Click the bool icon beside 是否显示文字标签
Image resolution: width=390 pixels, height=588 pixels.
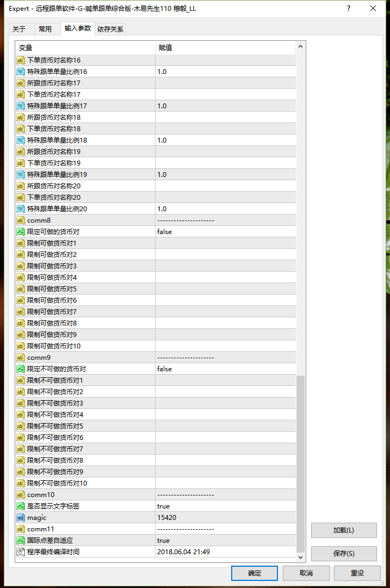[x=21, y=506]
